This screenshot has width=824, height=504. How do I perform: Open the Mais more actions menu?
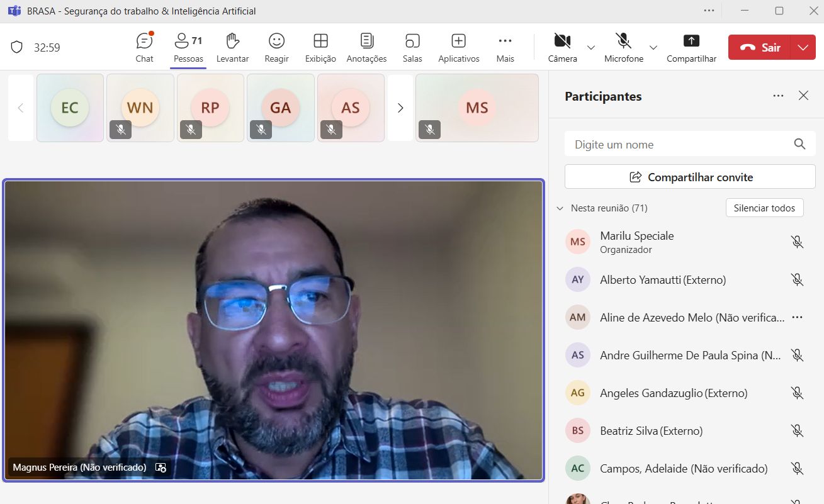tap(505, 48)
